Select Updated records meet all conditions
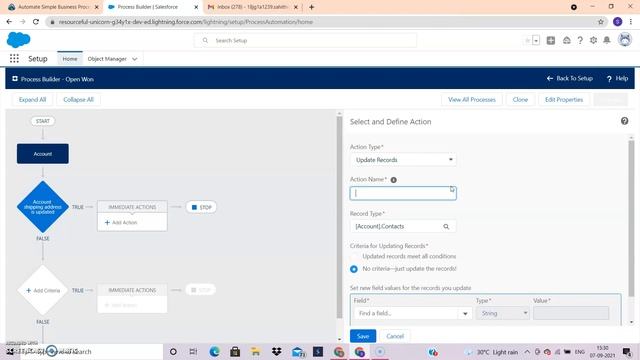The width and height of the screenshot is (640, 360). click(354, 256)
